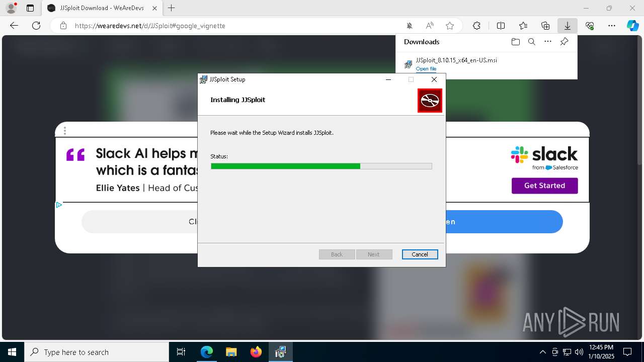Image resolution: width=644 pixels, height=362 pixels.
Task: Click Open file link under JJSploit msi
Action: click(426, 69)
